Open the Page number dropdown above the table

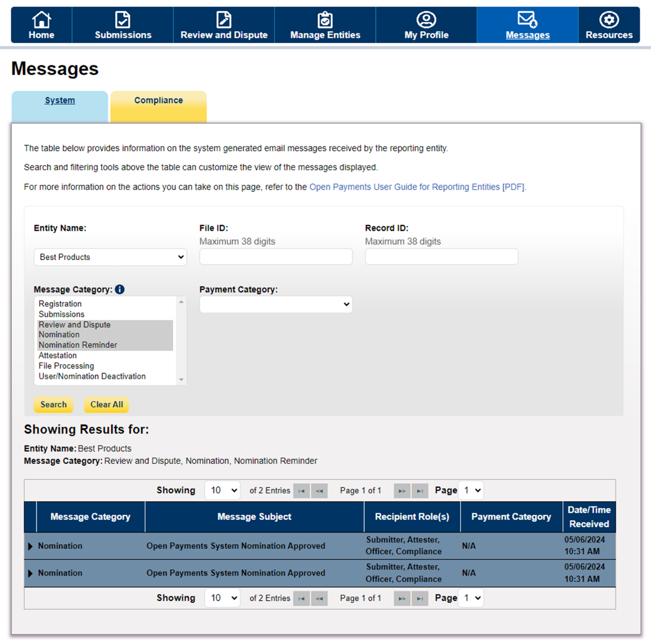pyautogui.click(x=472, y=491)
